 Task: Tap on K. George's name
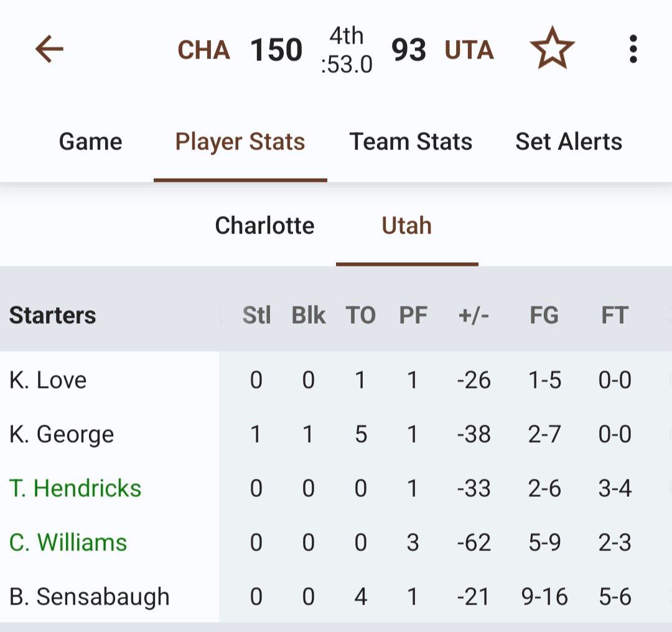(x=62, y=434)
